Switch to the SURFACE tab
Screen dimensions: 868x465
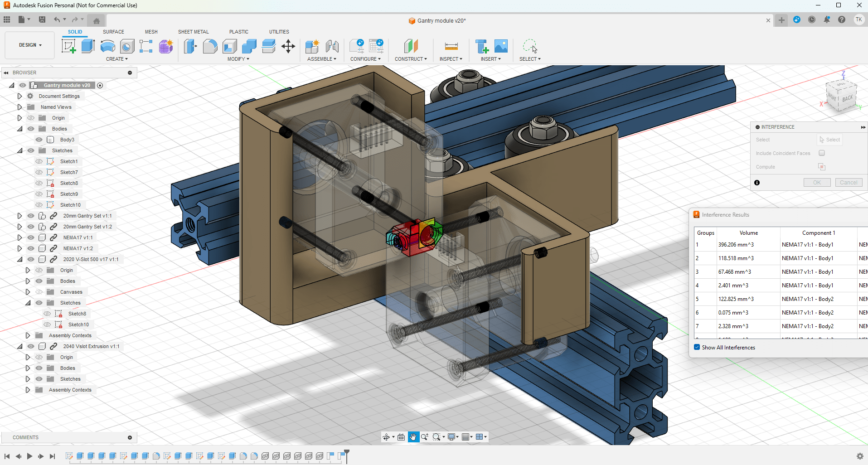click(x=113, y=32)
